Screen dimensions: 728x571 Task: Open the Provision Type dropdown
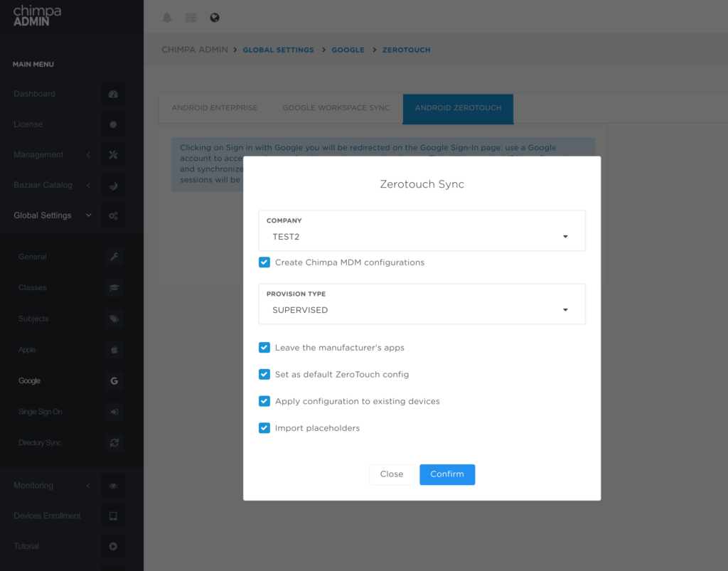click(x=422, y=304)
